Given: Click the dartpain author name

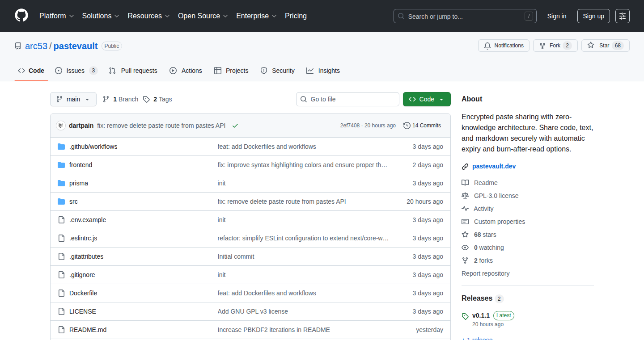Looking at the screenshot, I should (81, 126).
